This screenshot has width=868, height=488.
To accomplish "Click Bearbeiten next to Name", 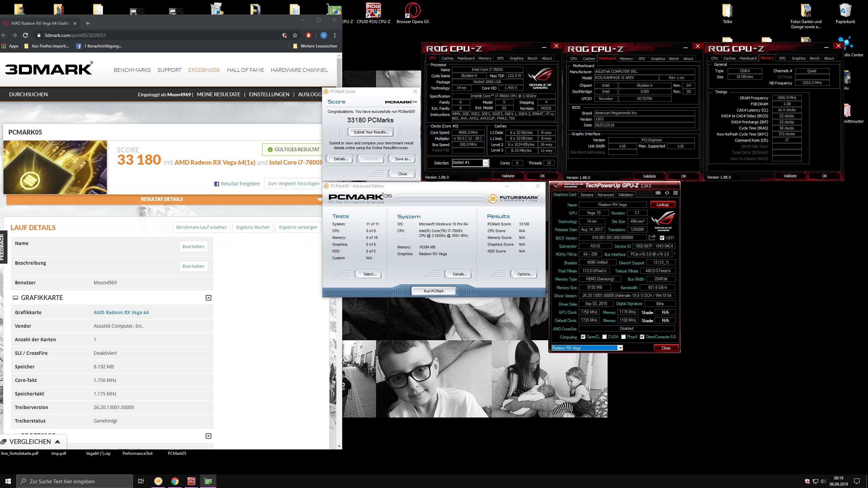I will point(193,246).
